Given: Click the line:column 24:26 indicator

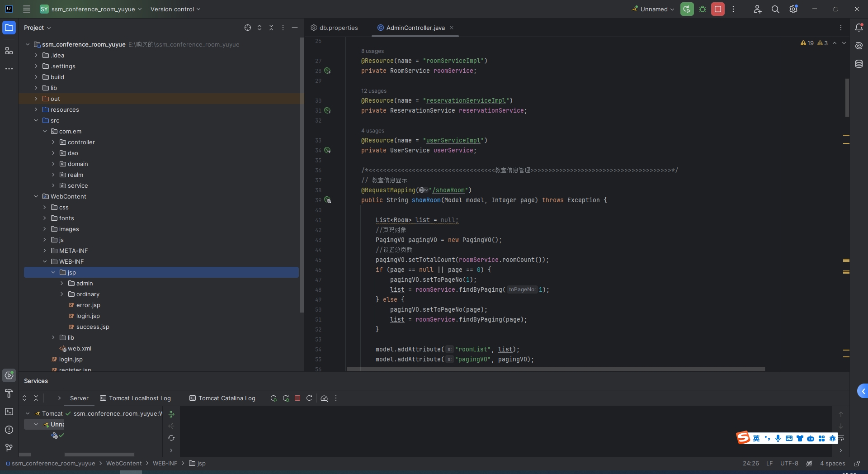Looking at the screenshot, I should click(750, 464).
